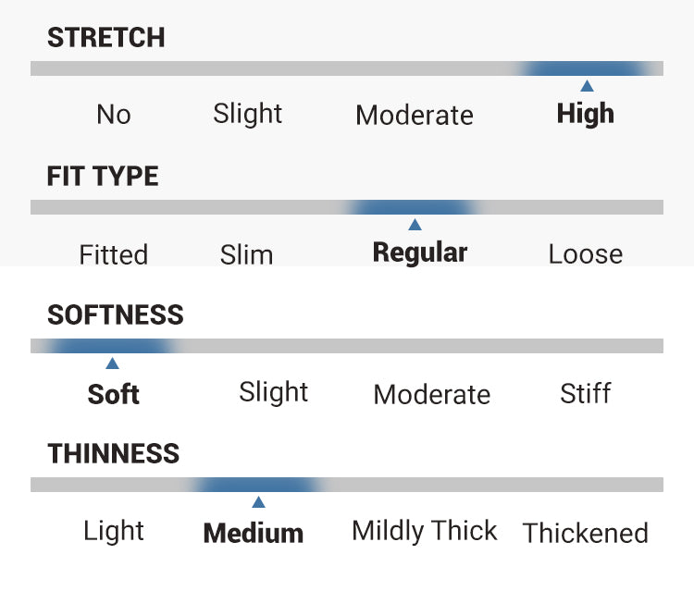Select Light thinness option

pos(114,531)
